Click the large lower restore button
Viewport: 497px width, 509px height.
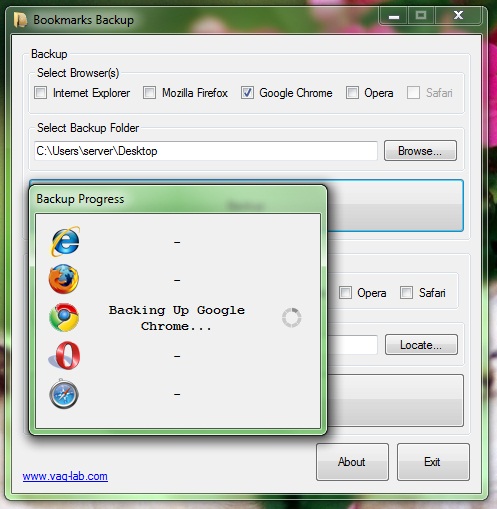click(x=396, y=400)
